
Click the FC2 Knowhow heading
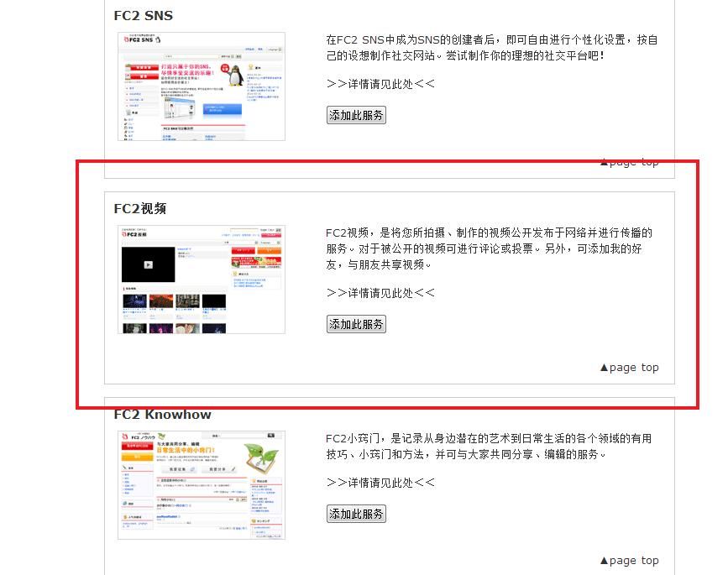point(163,415)
